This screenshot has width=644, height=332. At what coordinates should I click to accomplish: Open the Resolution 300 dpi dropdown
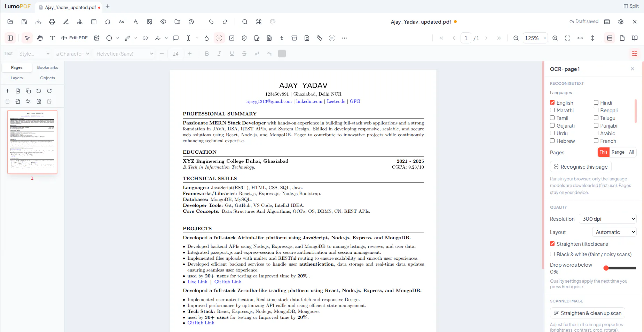pos(608,219)
